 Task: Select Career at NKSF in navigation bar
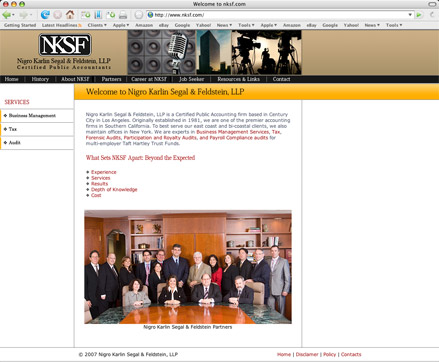pos(149,79)
